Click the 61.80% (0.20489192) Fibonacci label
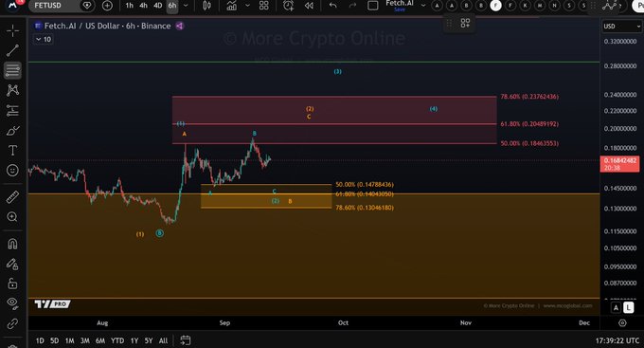This screenshot has width=644, height=348. pos(529,124)
